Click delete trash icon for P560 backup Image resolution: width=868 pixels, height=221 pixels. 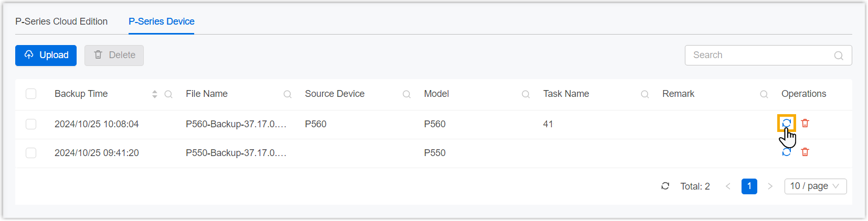click(x=805, y=123)
